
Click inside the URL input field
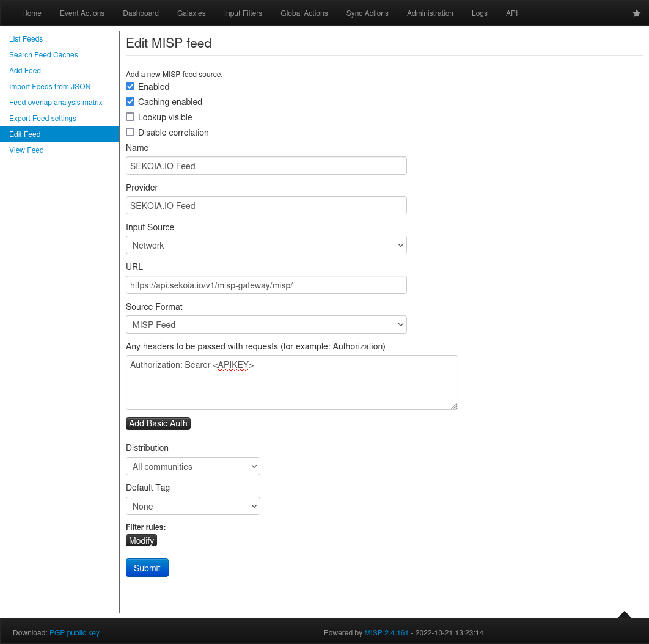click(x=266, y=284)
